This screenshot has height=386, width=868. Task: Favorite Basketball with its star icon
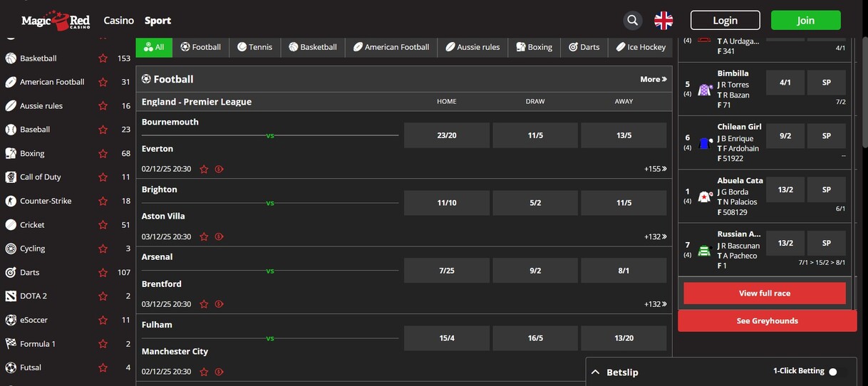(x=103, y=58)
